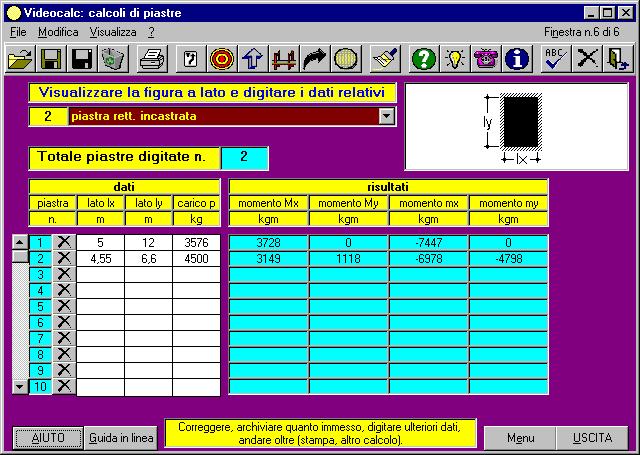Click the ABC spell check icon
Image resolution: width=640 pixels, height=455 pixels.
(x=555, y=60)
